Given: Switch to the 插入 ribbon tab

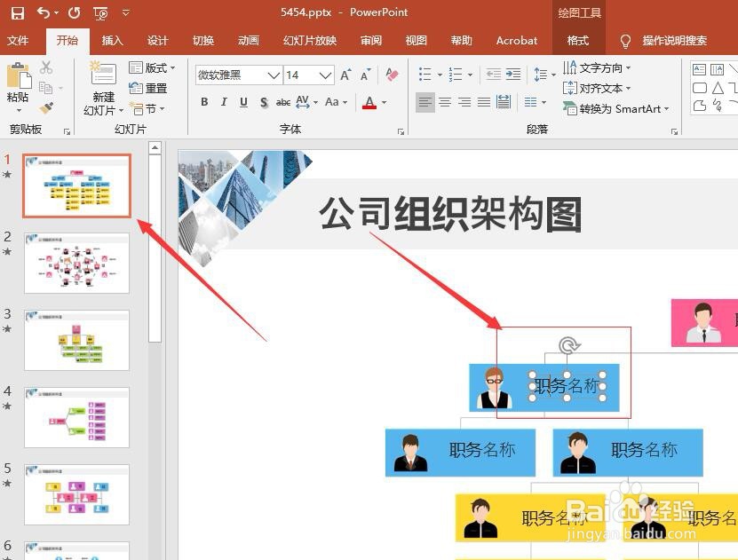Looking at the screenshot, I should click(112, 40).
